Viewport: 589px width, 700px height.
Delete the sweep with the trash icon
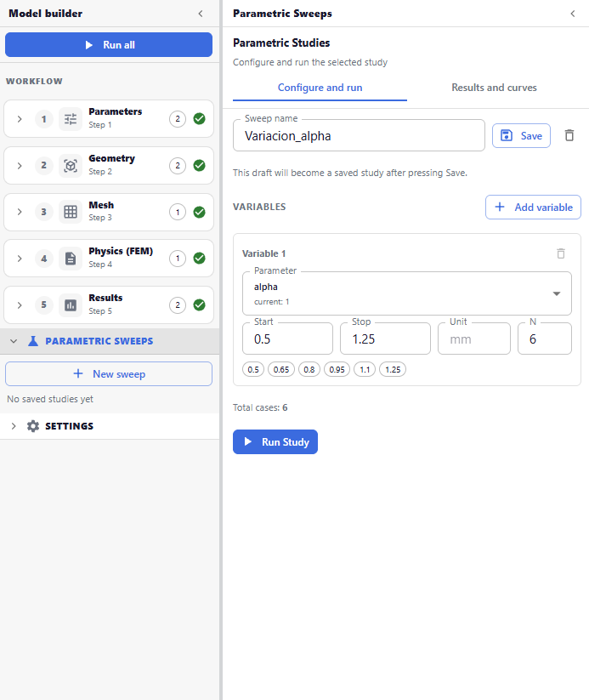569,135
